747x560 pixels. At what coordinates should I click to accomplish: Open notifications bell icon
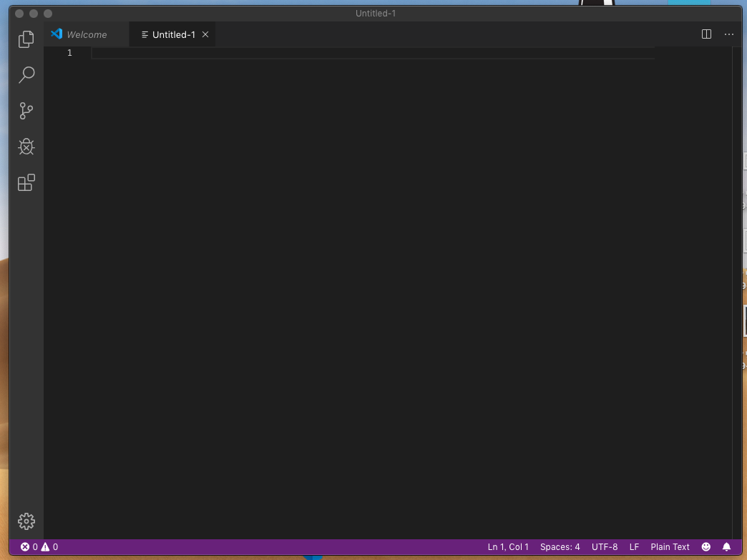[x=726, y=546]
